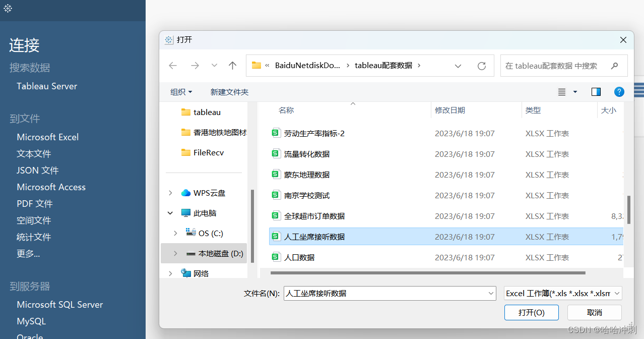Click the folder icon in the address bar
This screenshot has width=644, height=339.
[256, 65]
